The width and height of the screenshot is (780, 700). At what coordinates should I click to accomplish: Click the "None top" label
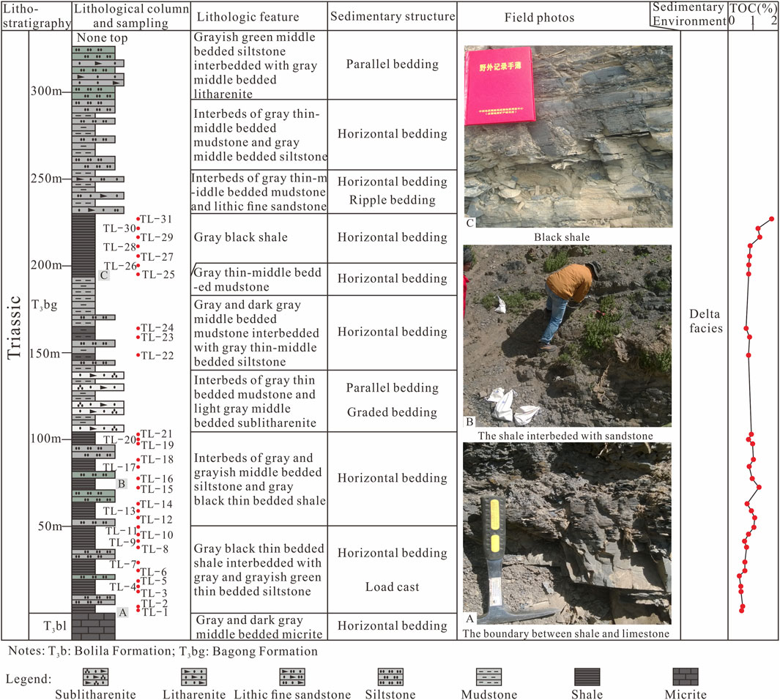pyautogui.click(x=102, y=38)
